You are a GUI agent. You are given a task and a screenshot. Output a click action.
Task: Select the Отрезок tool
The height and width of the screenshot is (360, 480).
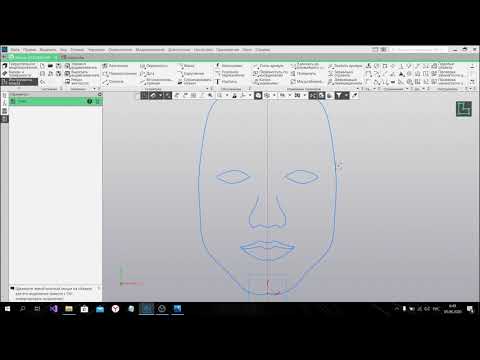[x=113, y=82]
